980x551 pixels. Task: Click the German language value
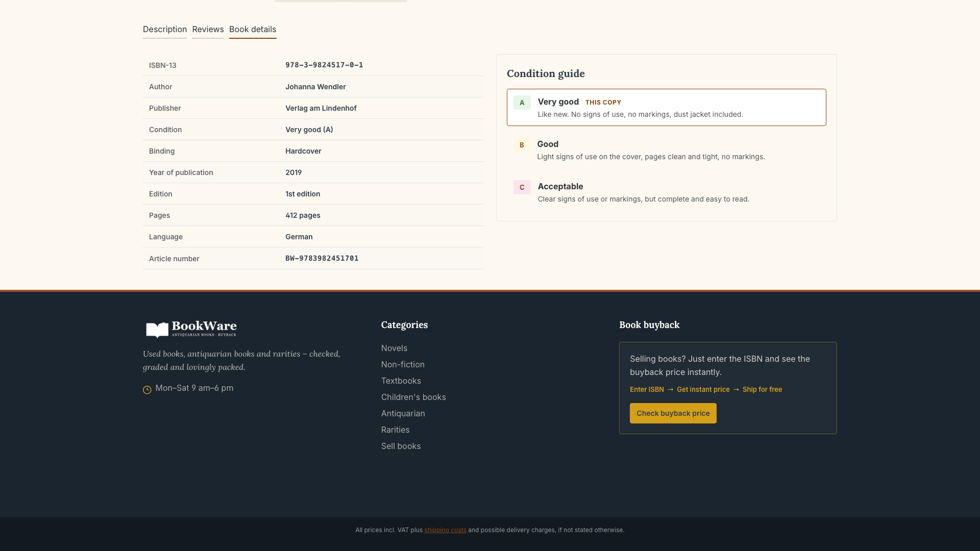point(299,237)
